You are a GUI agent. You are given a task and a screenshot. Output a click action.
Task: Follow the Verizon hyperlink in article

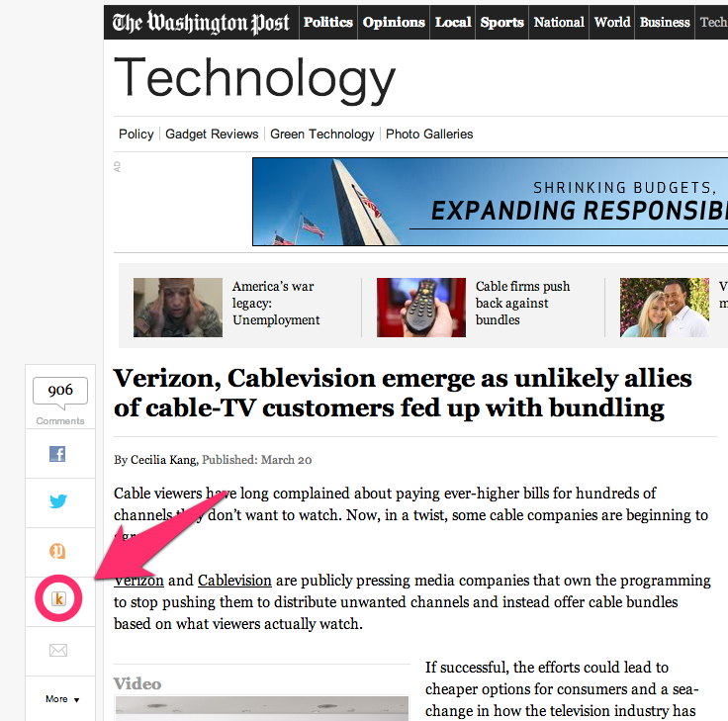point(138,581)
